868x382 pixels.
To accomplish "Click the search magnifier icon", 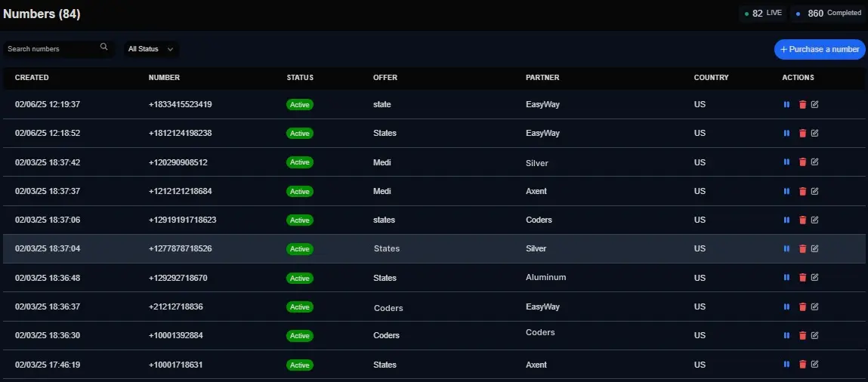I will click(104, 47).
